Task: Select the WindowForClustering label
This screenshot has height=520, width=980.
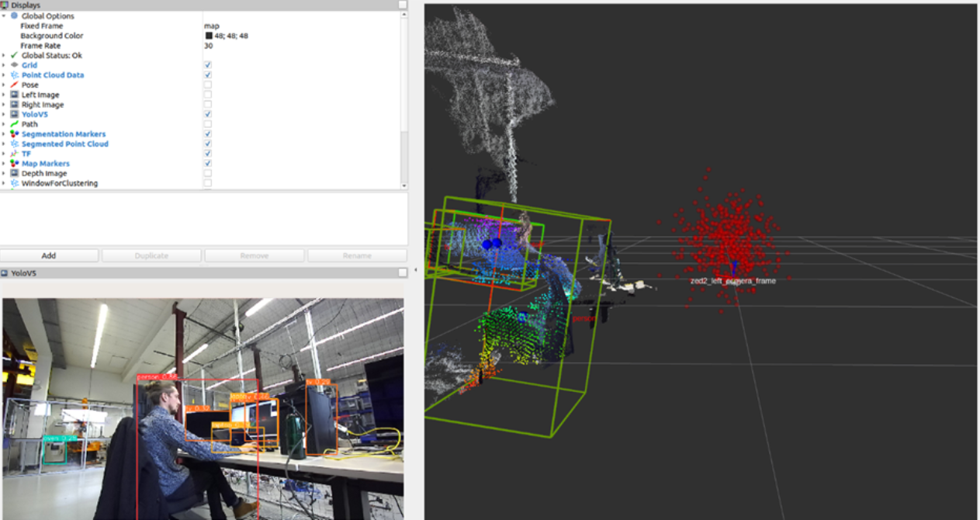Action: (x=60, y=183)
